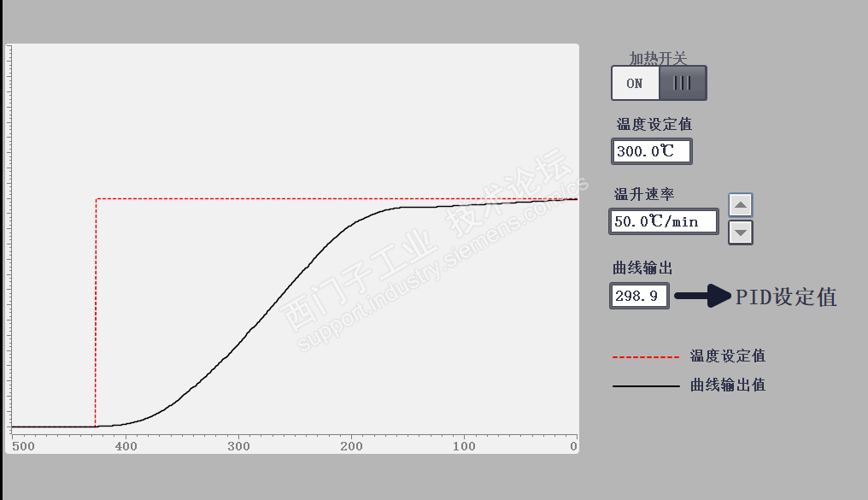Decrease temperature rise rate with down arrow
Viewport: 868px width, 500px height.
tap(741, 232)
